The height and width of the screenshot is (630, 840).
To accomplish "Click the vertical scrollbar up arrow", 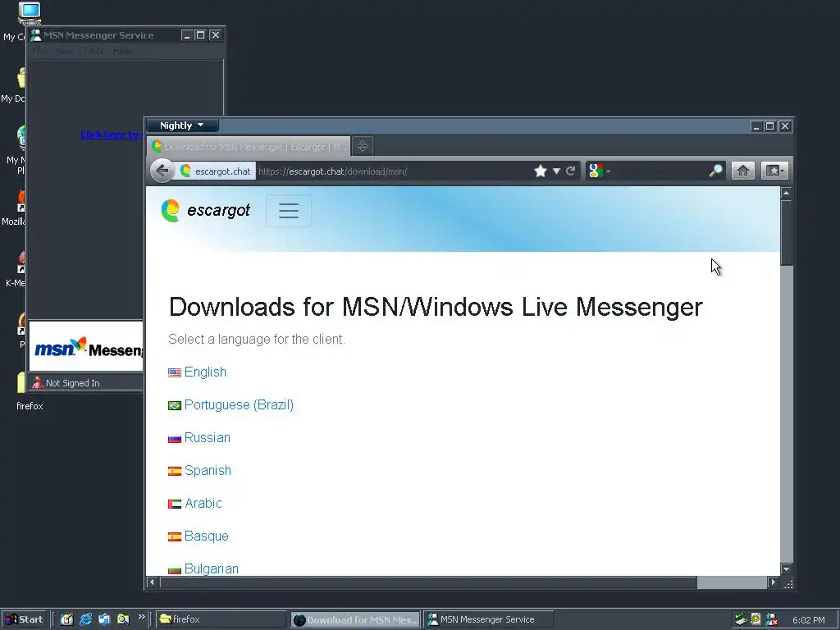I will pyautogui.click(x=786, y=193).
